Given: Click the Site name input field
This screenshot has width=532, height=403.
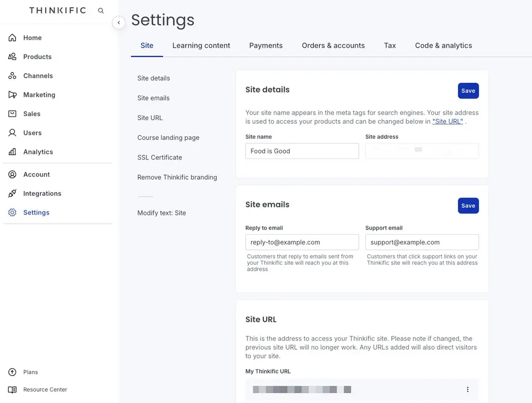Looking at the screenshot, I should point(302,151).
